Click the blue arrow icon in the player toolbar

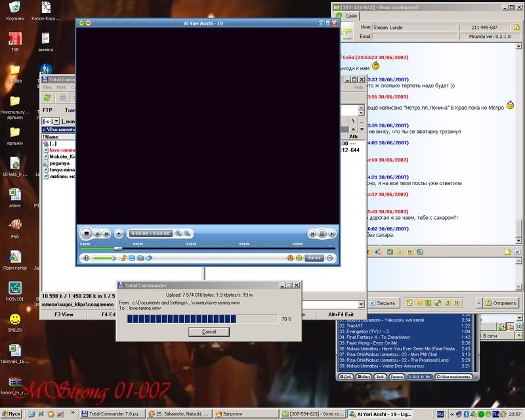(x=150, y=258)
